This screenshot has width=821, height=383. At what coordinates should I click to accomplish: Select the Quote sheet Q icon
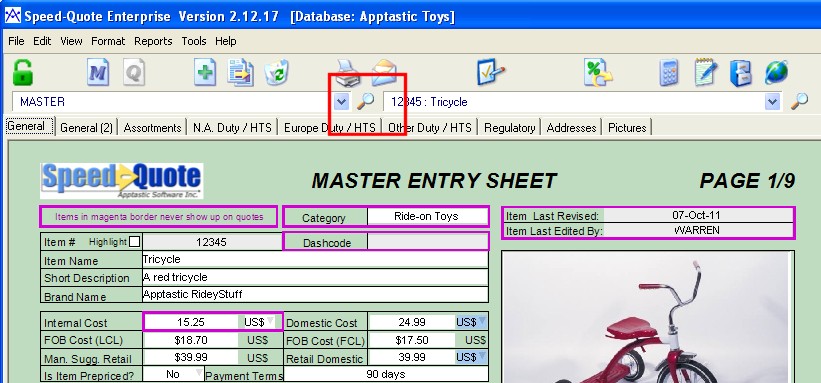134,72
